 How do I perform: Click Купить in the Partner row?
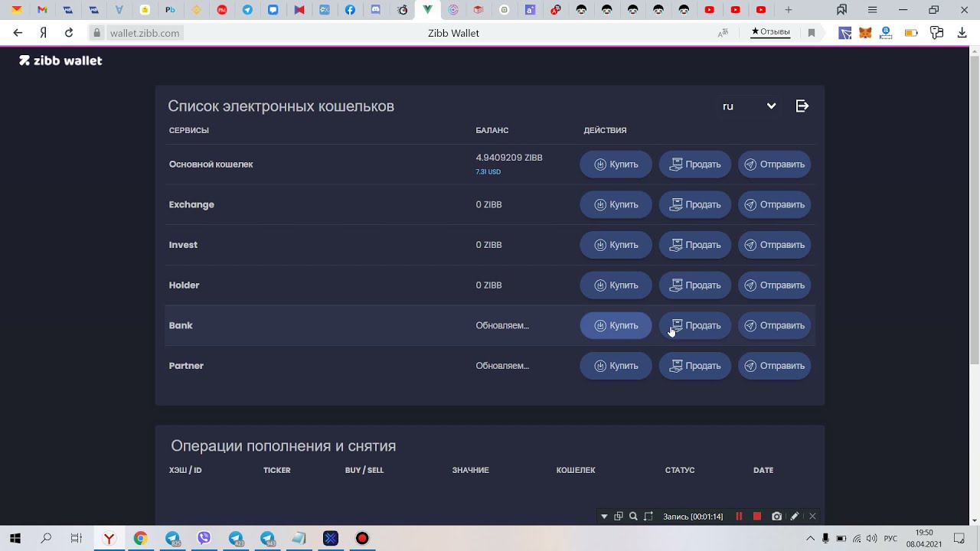click(x=616, y=366)
